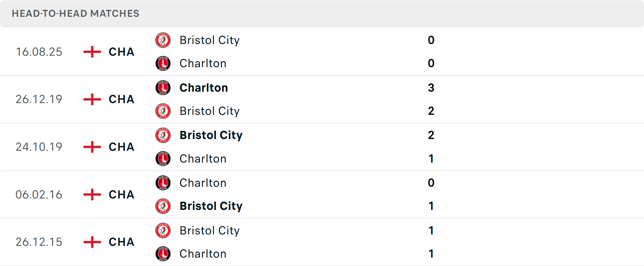Click the Charlton name in the 06.02.16 match
The height and width of the screenshot is (266, 644).
click(x=203, y=183)
